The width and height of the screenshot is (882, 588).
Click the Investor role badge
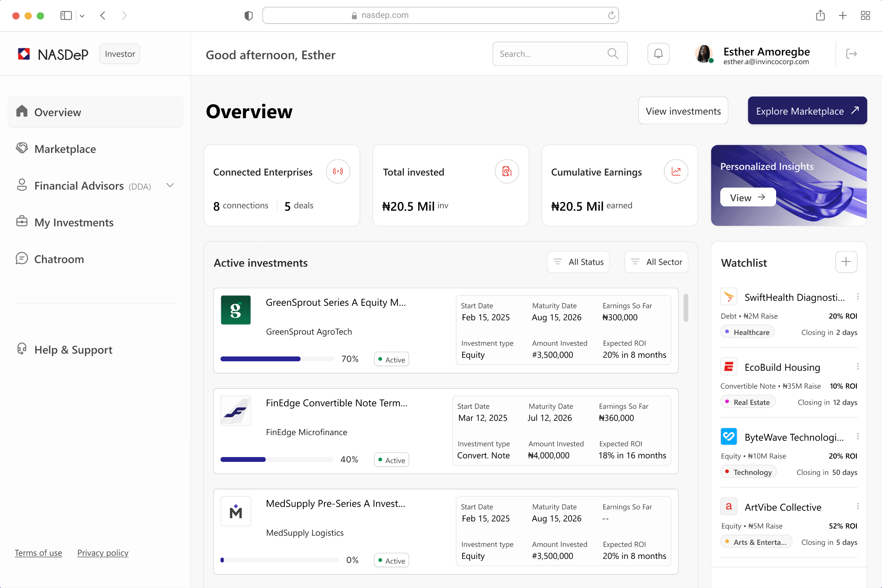coord(120,54)
